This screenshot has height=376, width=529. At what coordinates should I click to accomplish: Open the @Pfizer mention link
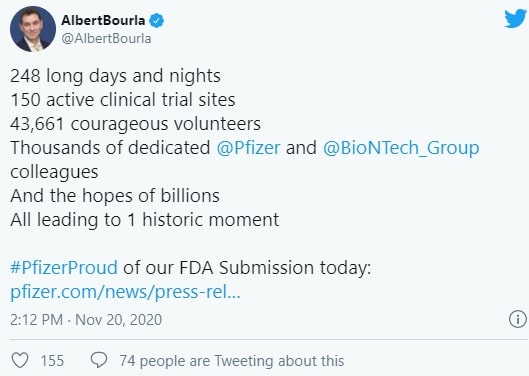click(x=248, y=148)
